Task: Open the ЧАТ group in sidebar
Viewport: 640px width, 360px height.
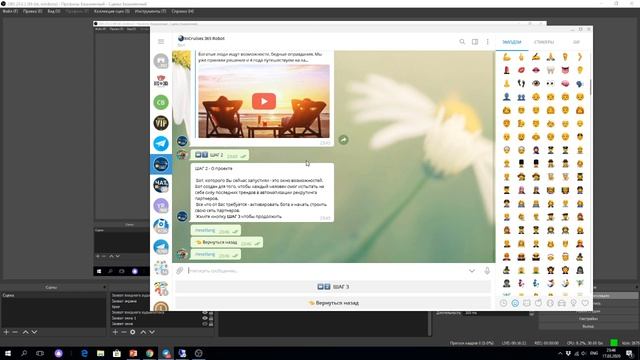Action: point(161,185)
